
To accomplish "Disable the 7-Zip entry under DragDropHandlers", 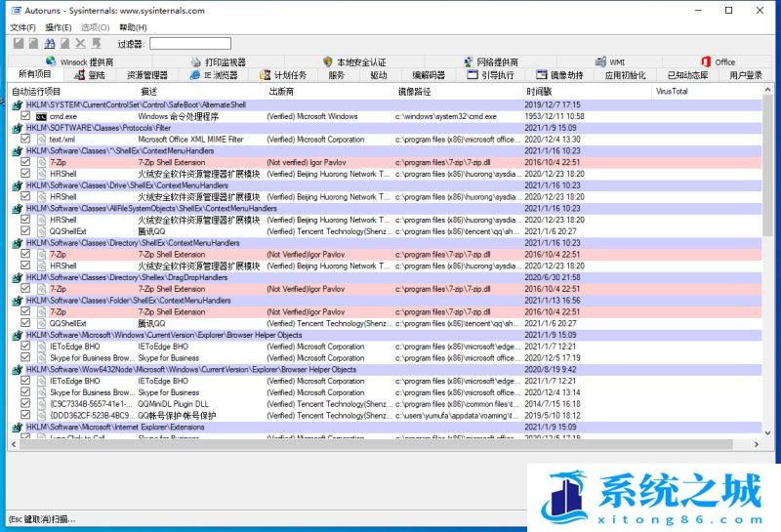I will [x=25, y=288].
